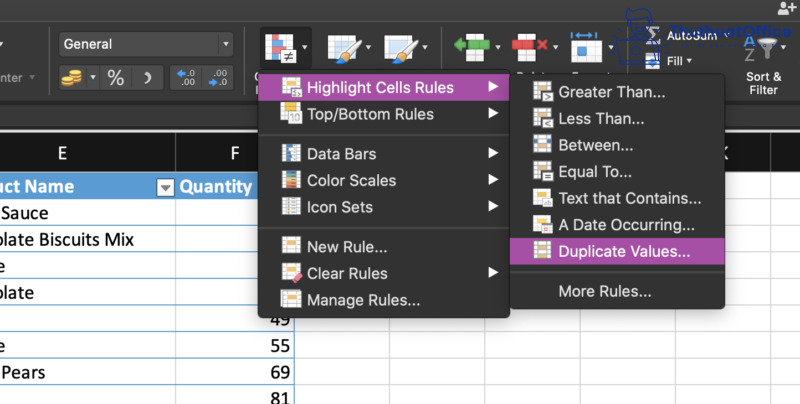The height and width of the screenshot is (404, 800).
Task: Click cell ending with 'Sauce'
Action: click(x=87, y=213)
